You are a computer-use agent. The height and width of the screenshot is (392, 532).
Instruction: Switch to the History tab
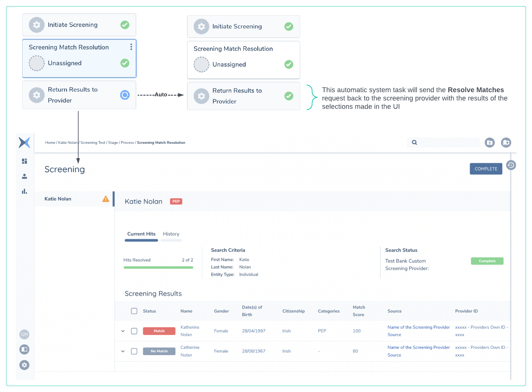(x=171, y=234)
